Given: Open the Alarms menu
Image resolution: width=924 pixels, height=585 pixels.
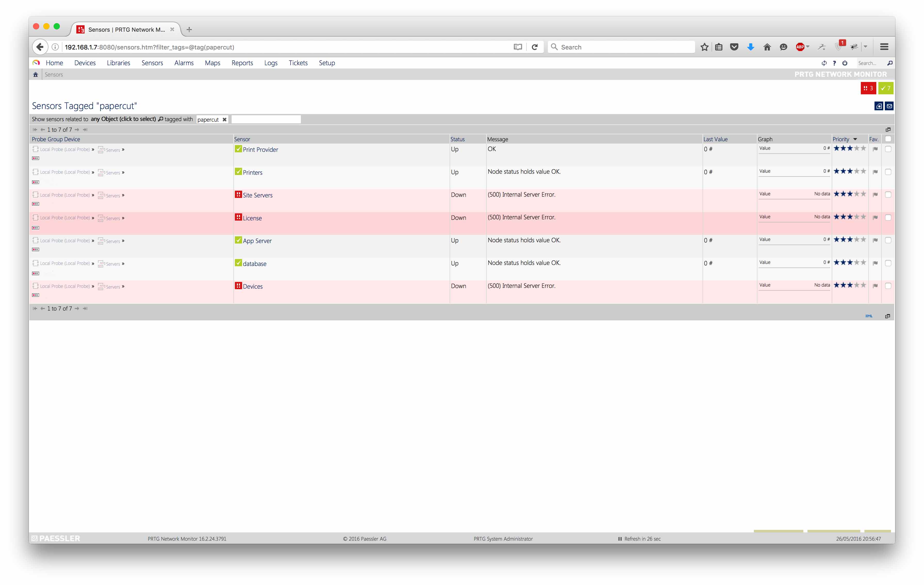Looking at the screenshot, I should tap(184, 63).
